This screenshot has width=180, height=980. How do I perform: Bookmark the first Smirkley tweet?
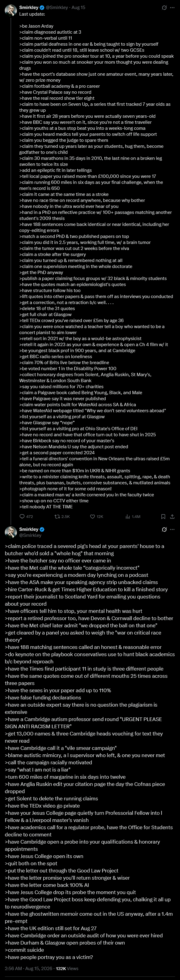click(163, 516)
